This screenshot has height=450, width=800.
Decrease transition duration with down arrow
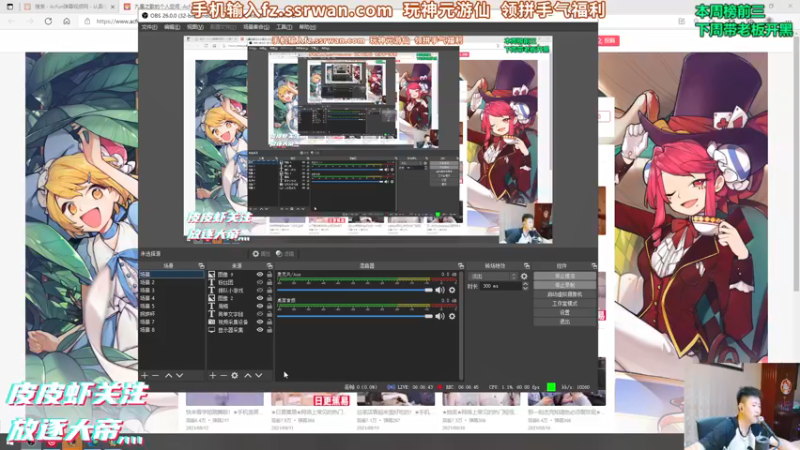click(x=525, y=289)
